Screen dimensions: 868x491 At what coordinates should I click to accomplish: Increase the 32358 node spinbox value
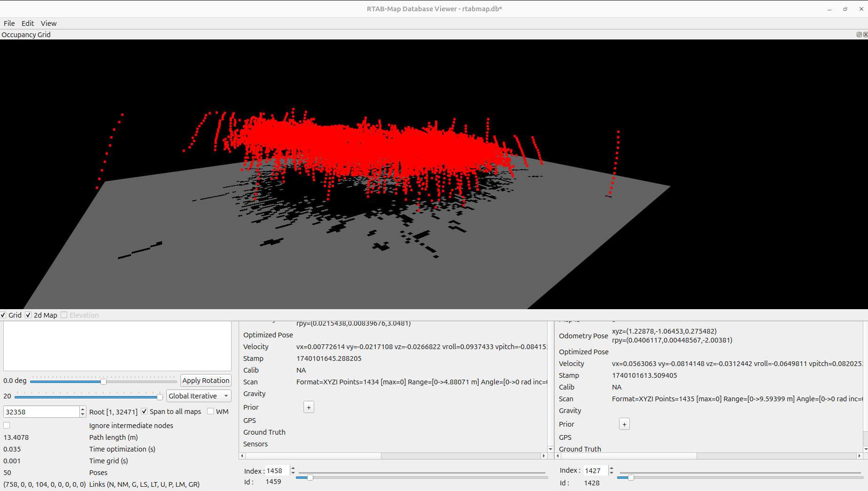click(x=83, y=409)
